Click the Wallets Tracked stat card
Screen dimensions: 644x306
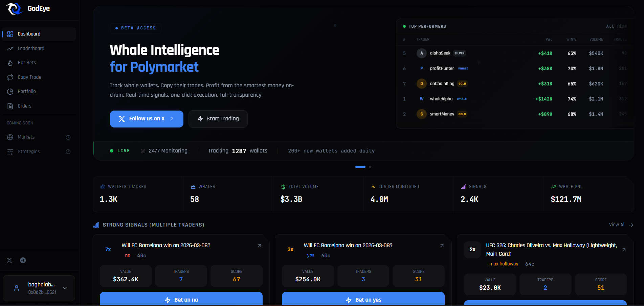(138, 194)
